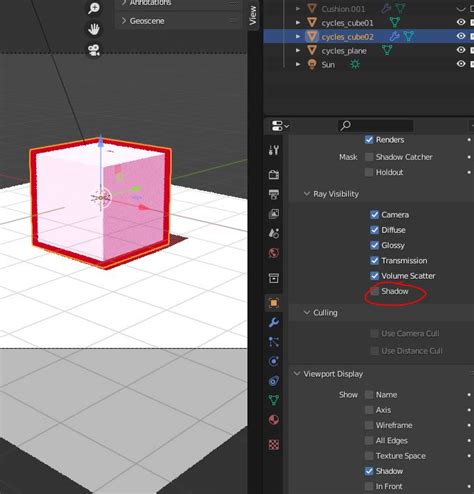Viewport: 474px width, 494px height.
Task: Uncheck Diffuse ray visibility
Action: pos(374,230)
